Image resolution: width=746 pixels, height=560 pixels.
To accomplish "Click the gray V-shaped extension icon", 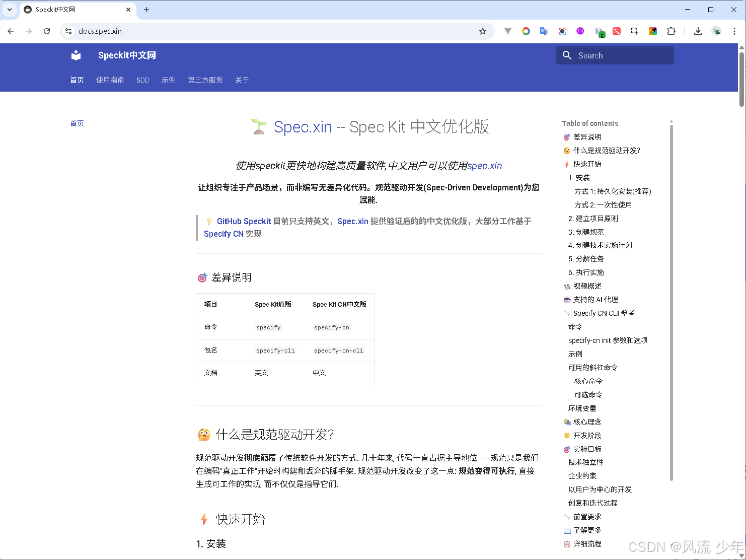I will 507,31.
